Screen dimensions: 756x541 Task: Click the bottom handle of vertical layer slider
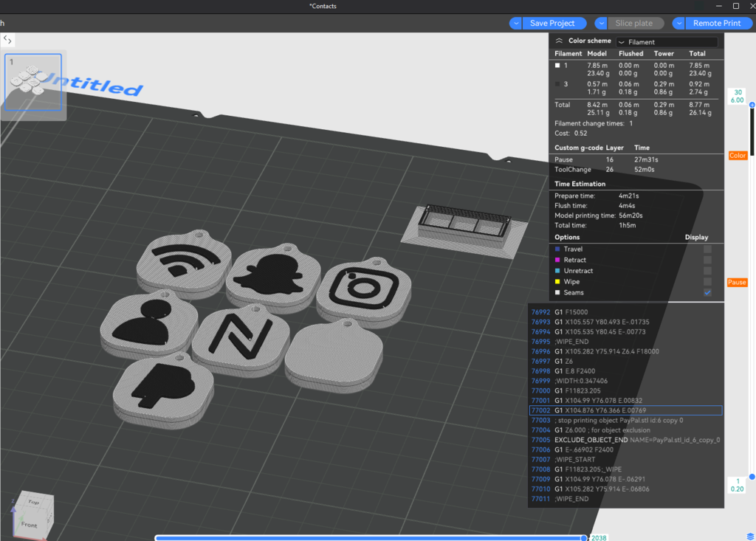coord(752,476)
